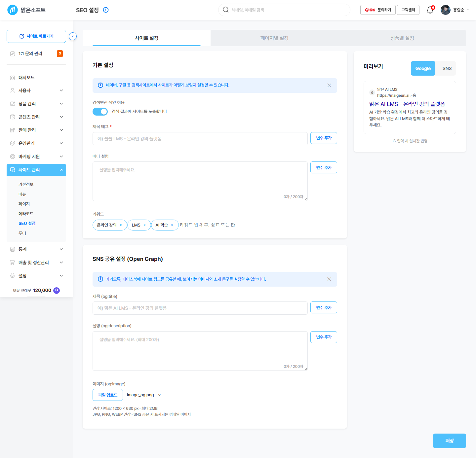Toggle the search engine indexing switch
This screenshot has height=458, width=476.
pos(100,112)
